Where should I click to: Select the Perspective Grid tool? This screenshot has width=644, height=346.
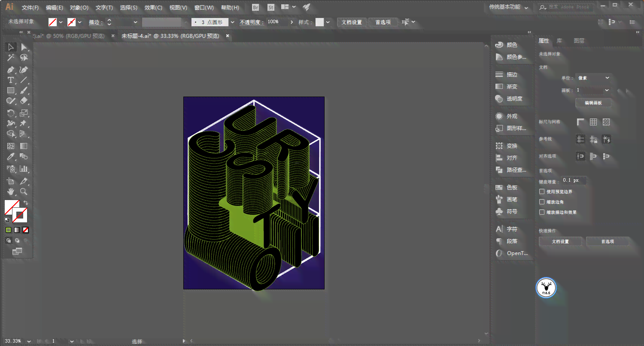[24, 134]
